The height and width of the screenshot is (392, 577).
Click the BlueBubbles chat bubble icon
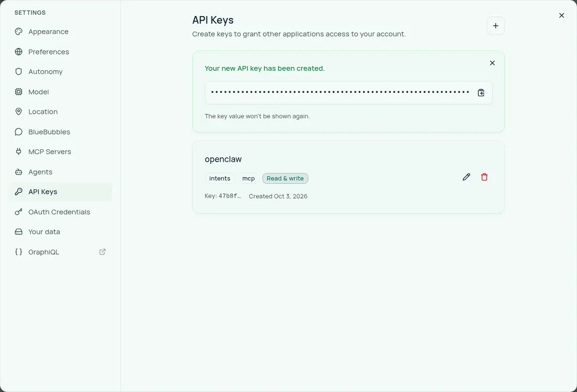pyautogui.click(x=18, y=132)
